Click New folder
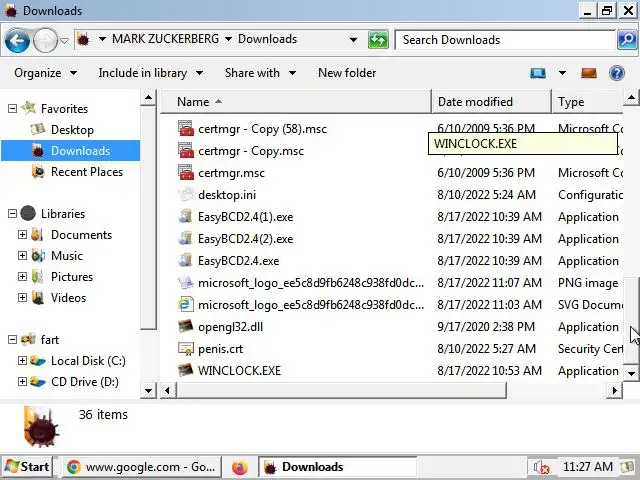 point(347,73)
